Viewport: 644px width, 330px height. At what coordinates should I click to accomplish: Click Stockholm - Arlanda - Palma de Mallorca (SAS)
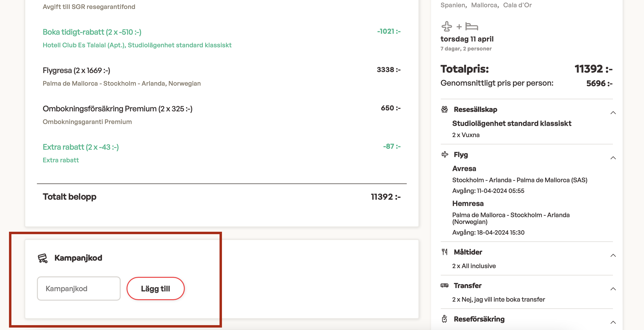tap(519, 180)
